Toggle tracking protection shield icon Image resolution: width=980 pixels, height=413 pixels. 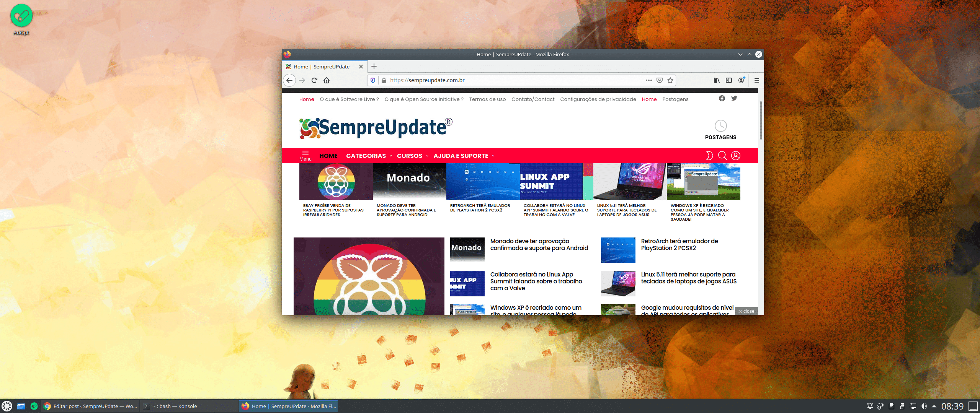click(373, 80)
